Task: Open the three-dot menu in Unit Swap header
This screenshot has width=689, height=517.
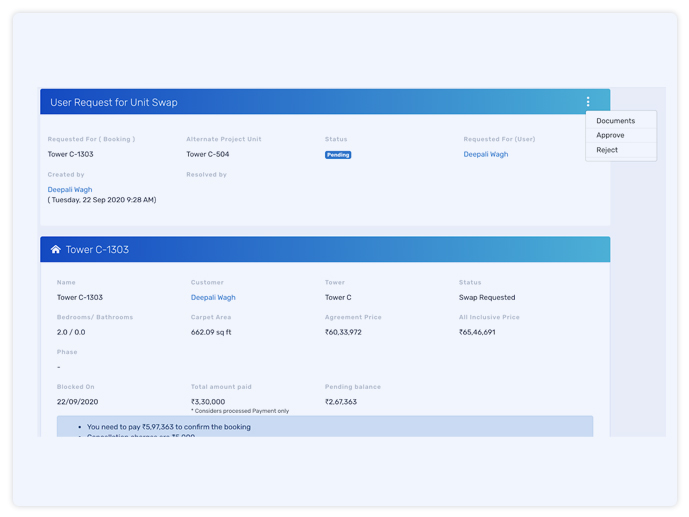Action: [x=587, y=102]
